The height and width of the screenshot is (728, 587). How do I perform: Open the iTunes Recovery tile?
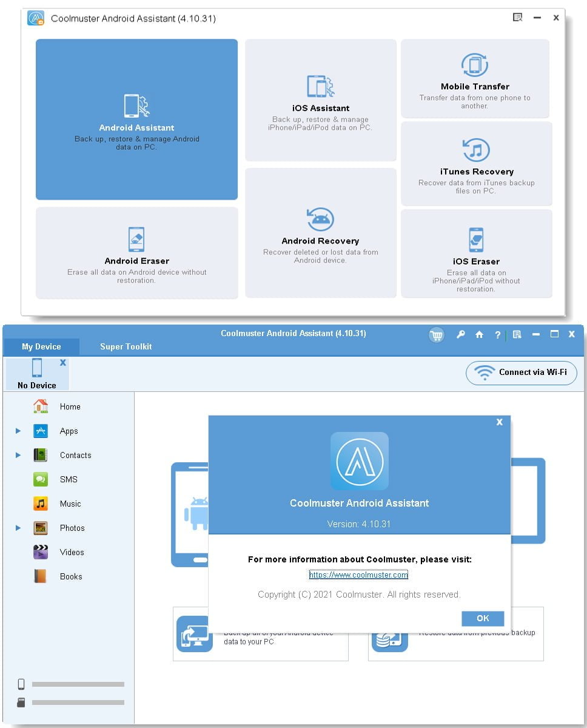point(476,164)
